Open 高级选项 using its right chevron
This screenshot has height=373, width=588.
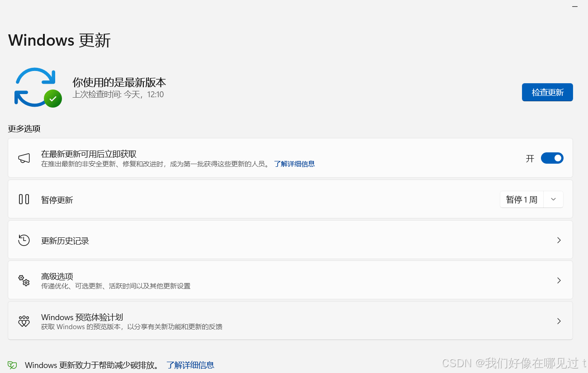[559, 280]
